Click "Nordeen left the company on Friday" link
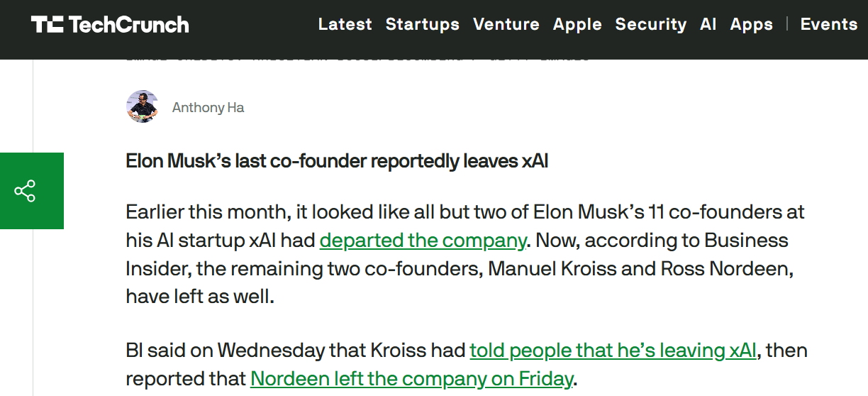The width and height of the screenshot is (868, 396). click(411, 379)
